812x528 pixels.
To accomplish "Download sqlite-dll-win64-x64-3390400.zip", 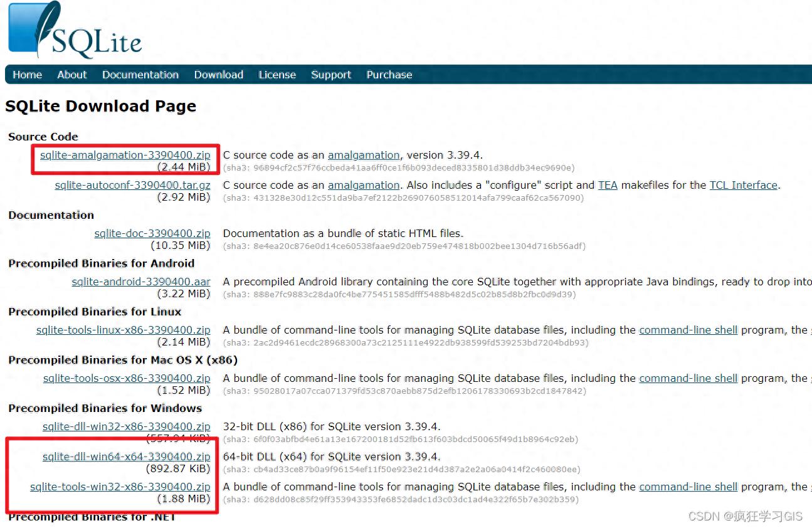I will click(x=127, y=457).
